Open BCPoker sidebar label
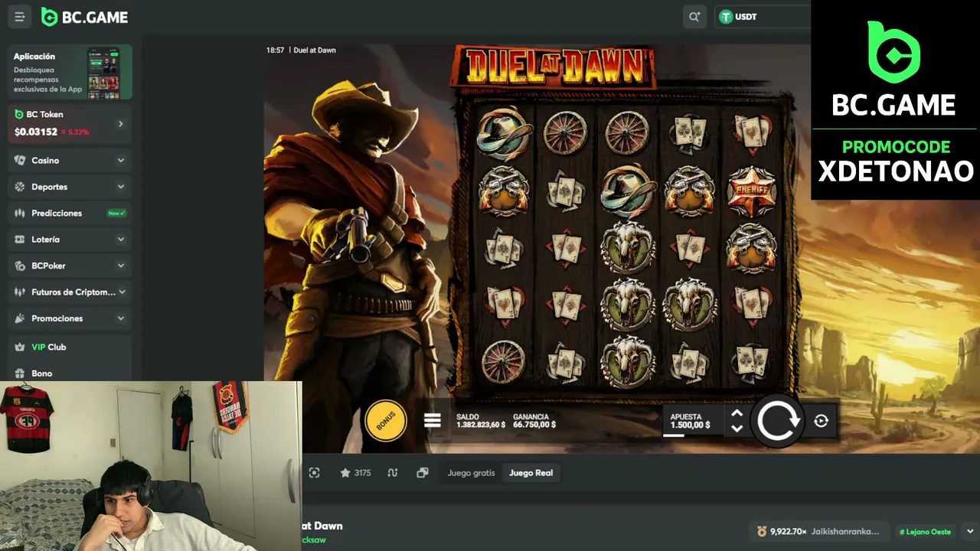This screenshot has width=980, height=551. click(x=48, y=266)
